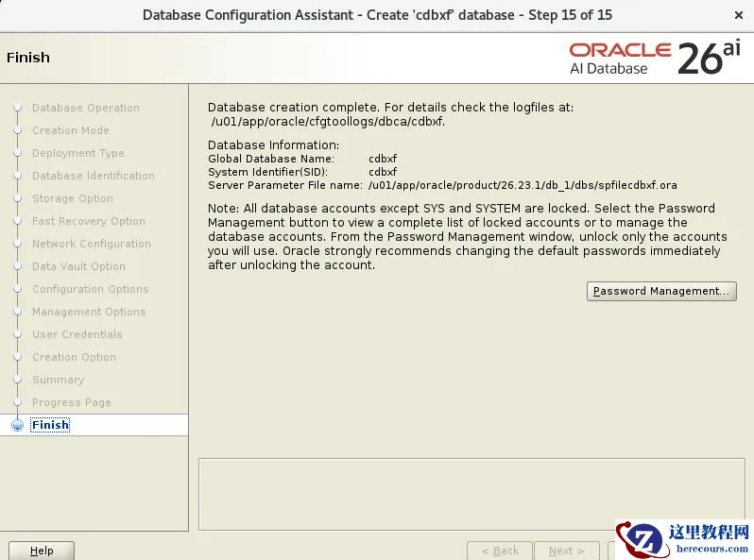
Task: Click the disabled Next button
Action: (x=567, y=551)
